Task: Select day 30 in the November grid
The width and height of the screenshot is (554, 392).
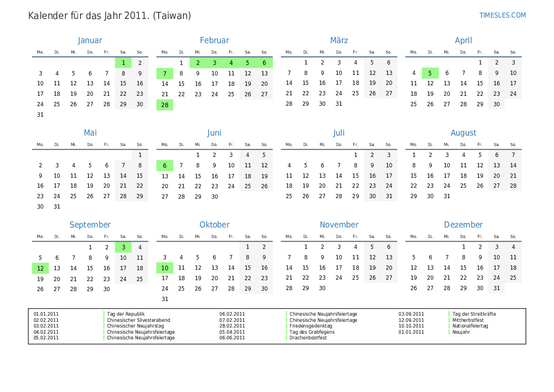Action: point(322,288)
